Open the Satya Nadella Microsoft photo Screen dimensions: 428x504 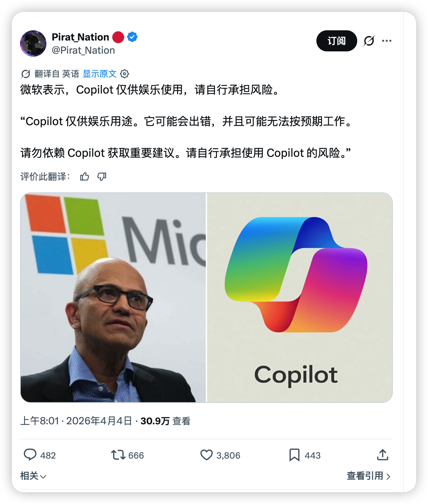pos(113,297)
